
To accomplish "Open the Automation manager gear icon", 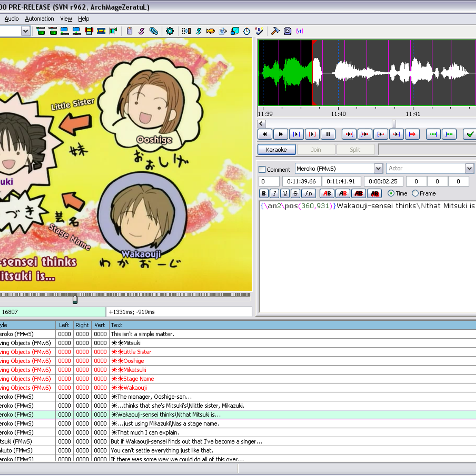I will point(170,31).
